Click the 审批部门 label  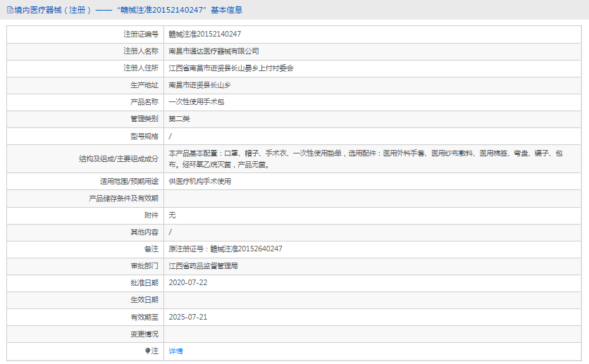[144, 266]
